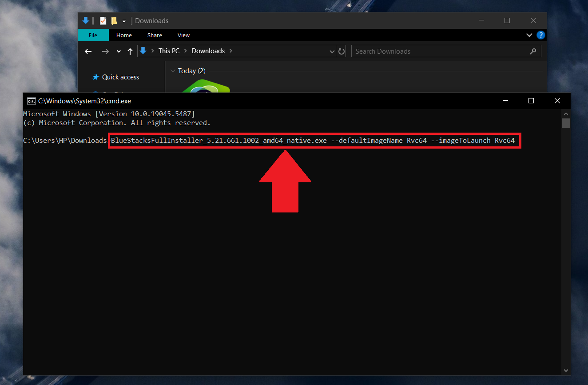588x385 pixels.
Task: Switch to the View ribbon tab
Action: [183, 35]
